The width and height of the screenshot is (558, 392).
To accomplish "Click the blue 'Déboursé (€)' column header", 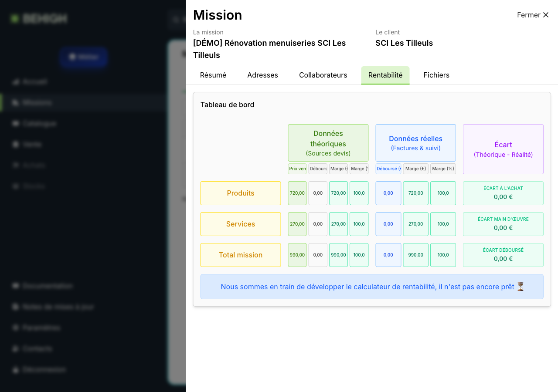I will coord(388,169).
